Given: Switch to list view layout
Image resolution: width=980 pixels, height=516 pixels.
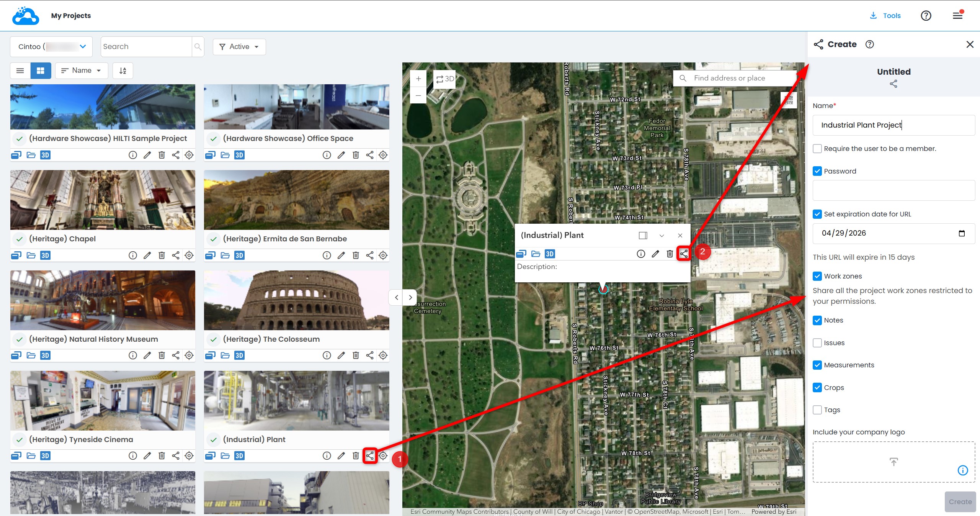Looking at the screenshot, I should point(20,70).
